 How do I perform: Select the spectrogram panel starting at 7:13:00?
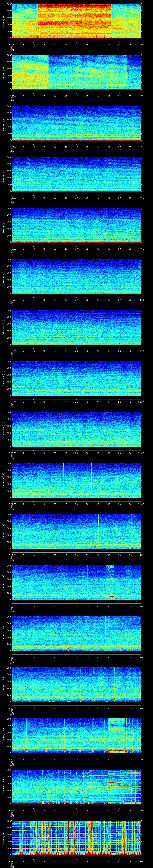click(x=77, y=72)
